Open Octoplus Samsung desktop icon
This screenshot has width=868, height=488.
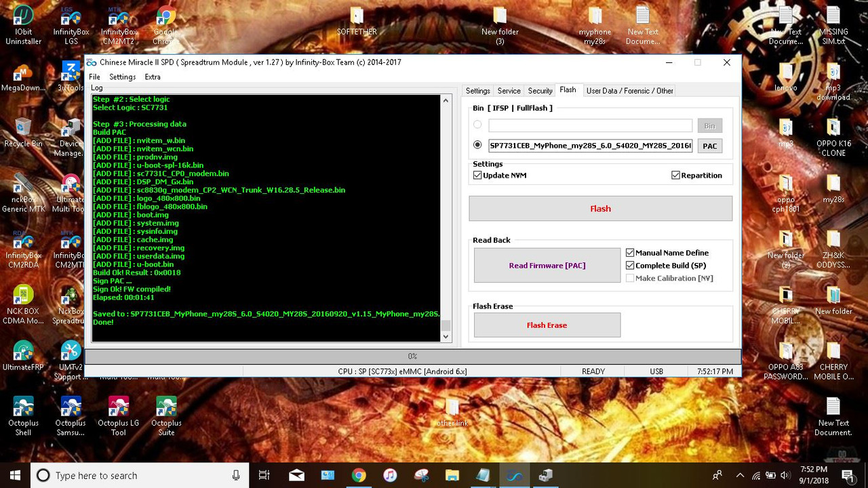71,416
